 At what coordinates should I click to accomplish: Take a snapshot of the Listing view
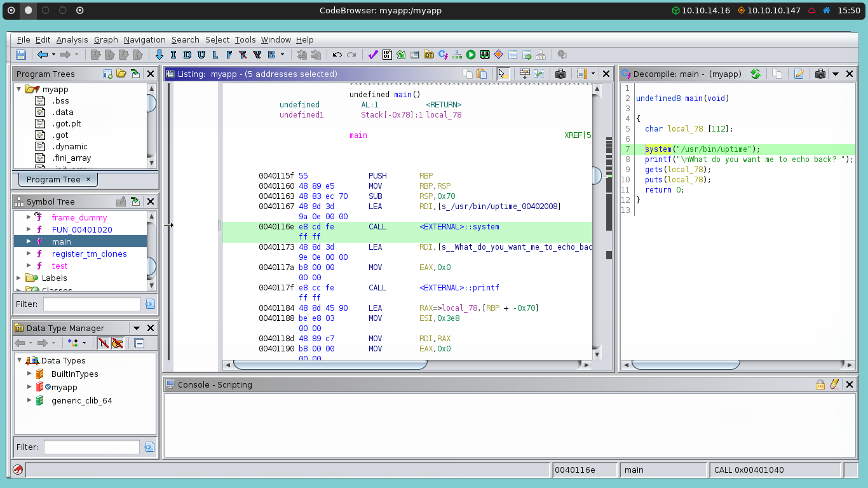point(560,74)
